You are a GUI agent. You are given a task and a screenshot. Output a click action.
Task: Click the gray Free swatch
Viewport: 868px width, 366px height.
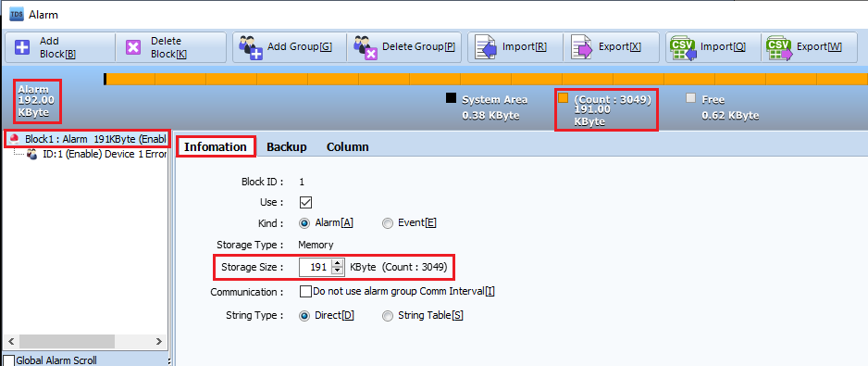click(690, 98)
